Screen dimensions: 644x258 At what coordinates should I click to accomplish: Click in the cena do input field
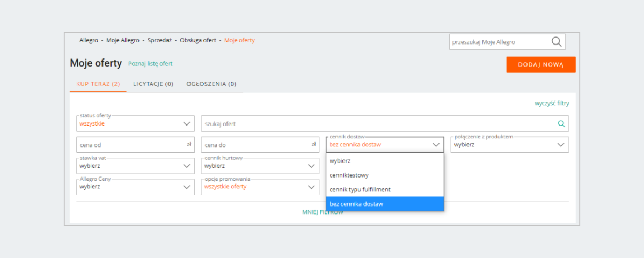point(254,145)
